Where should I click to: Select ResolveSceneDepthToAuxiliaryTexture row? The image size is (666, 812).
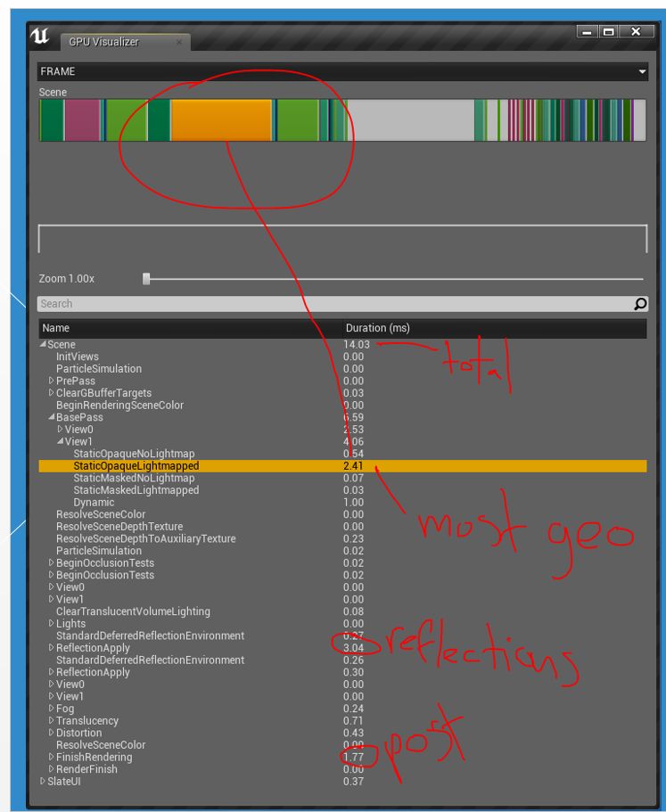(x=343, y=538)
